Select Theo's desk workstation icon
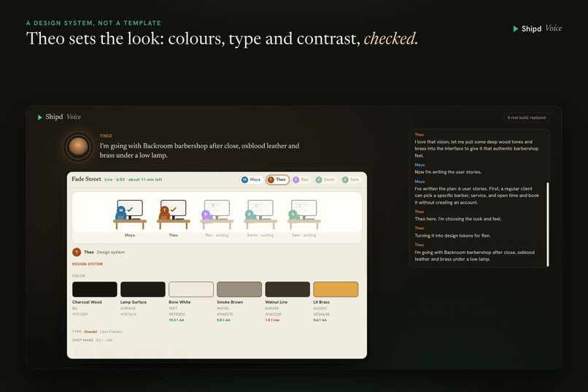The height and width of the screenshot is (392, 588). click(173, 214)
